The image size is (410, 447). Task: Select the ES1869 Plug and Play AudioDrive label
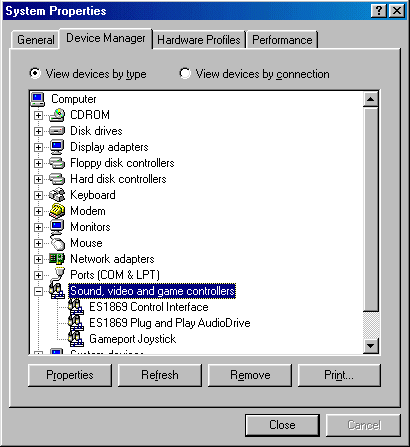coord(170,323)
